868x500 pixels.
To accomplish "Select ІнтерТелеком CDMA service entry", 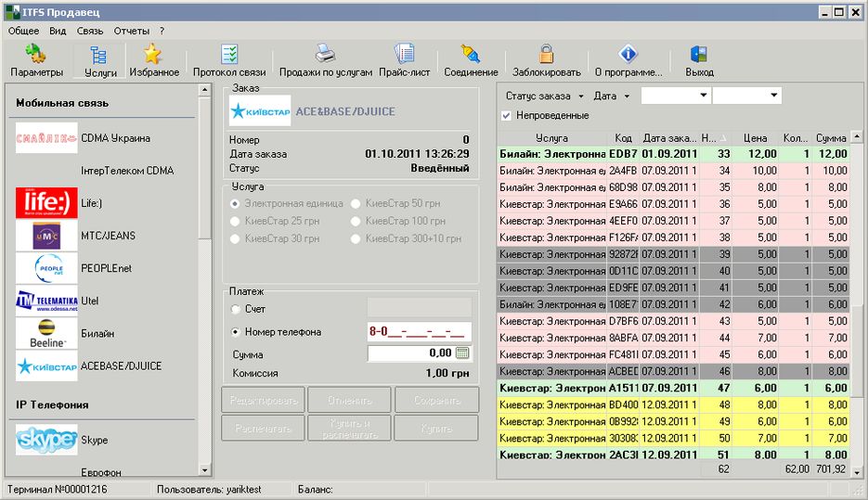I will [127, 171].
